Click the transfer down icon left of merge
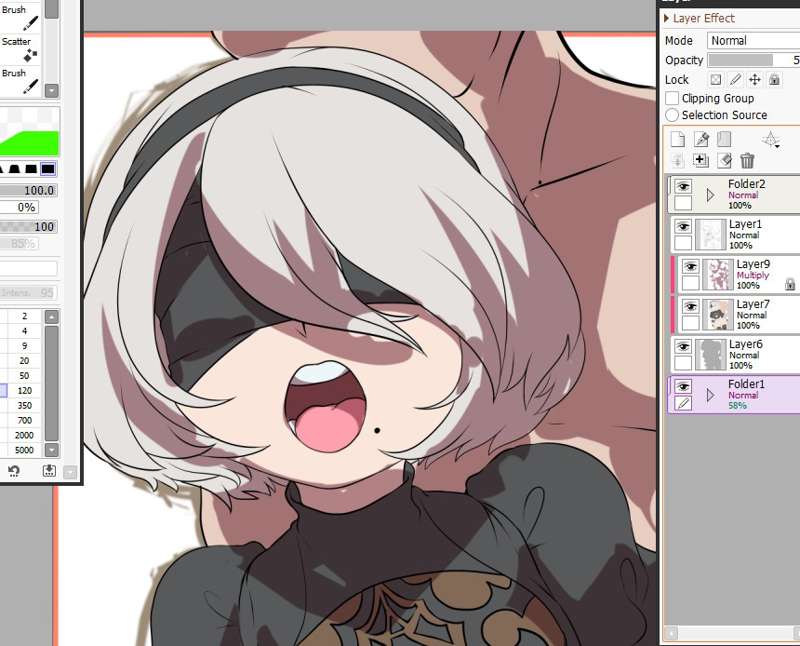The width and height of the screenshot is (800, 646). point(678,160)
